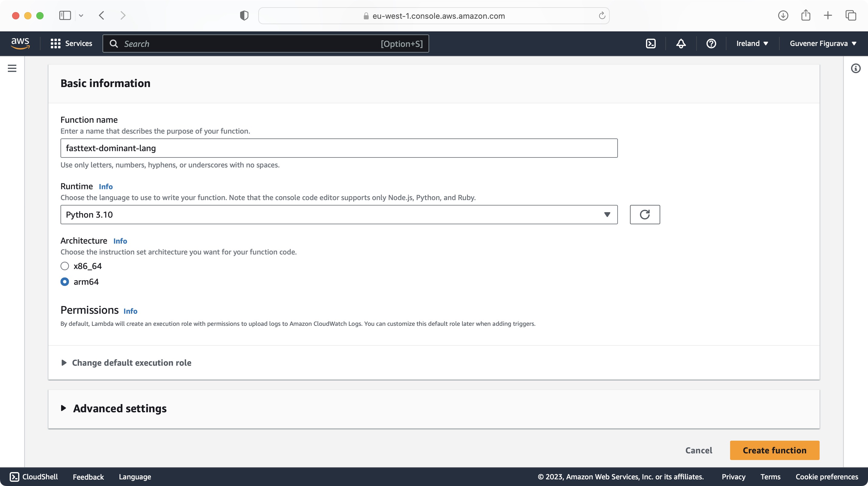Click the Create function button

[774, 450]
